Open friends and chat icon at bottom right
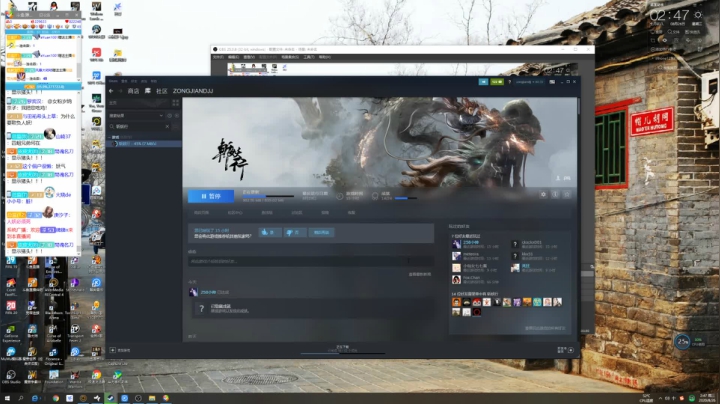The image size is (720, 404). pos(570,350)
